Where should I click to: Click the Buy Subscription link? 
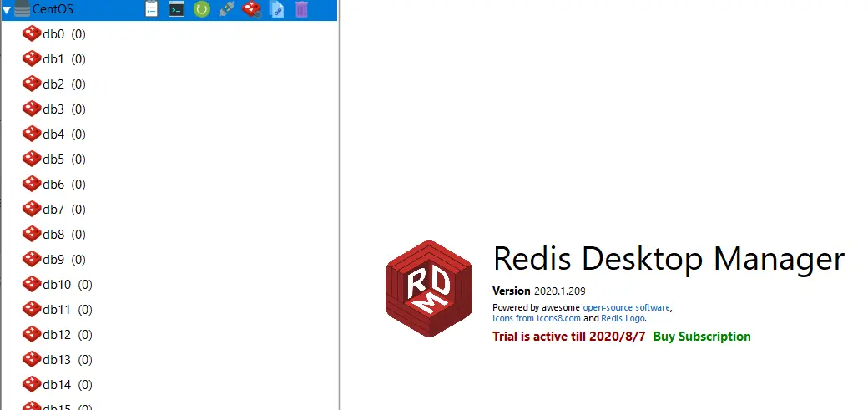click(702, 337)
